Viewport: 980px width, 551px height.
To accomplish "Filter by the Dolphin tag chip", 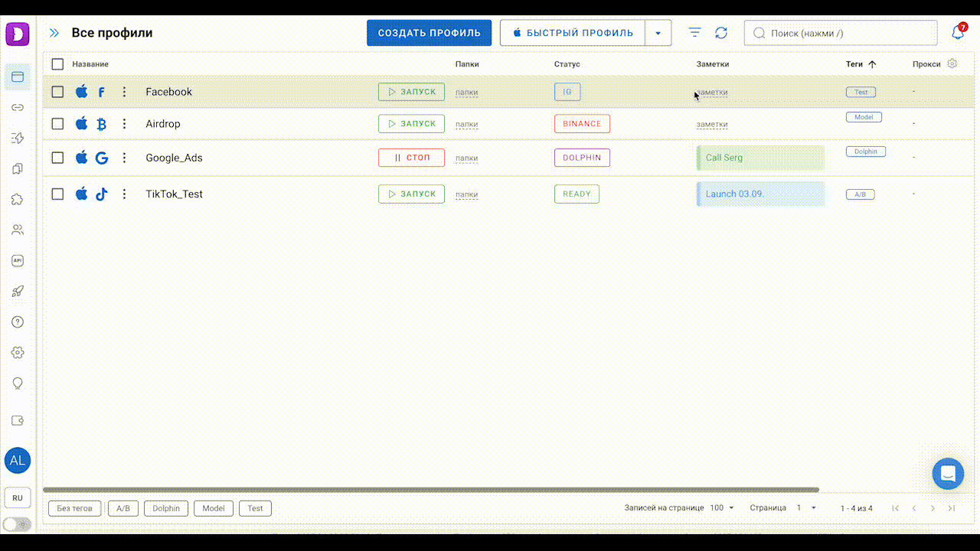I will coord(166,508).
